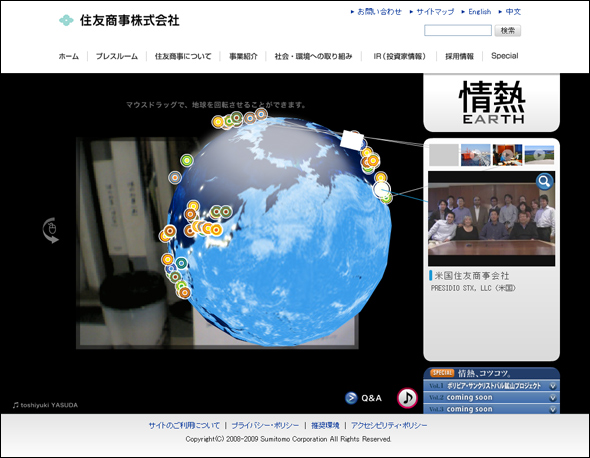
Task: Select the coastal landscape video thumbnail
Action: pos(539,155)
